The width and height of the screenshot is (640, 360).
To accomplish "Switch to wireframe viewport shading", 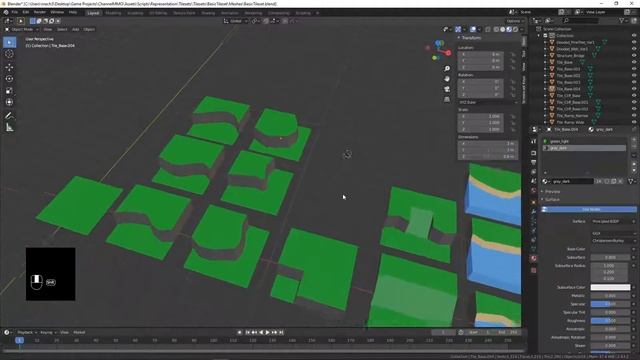I will pyautogui.click(x=496, y=29).
